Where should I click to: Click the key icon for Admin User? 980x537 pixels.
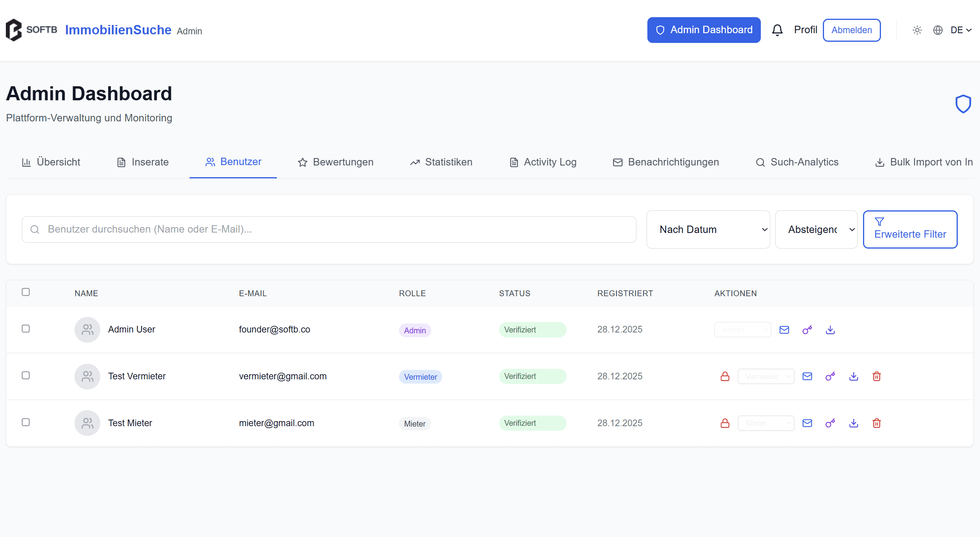(807, 330)
